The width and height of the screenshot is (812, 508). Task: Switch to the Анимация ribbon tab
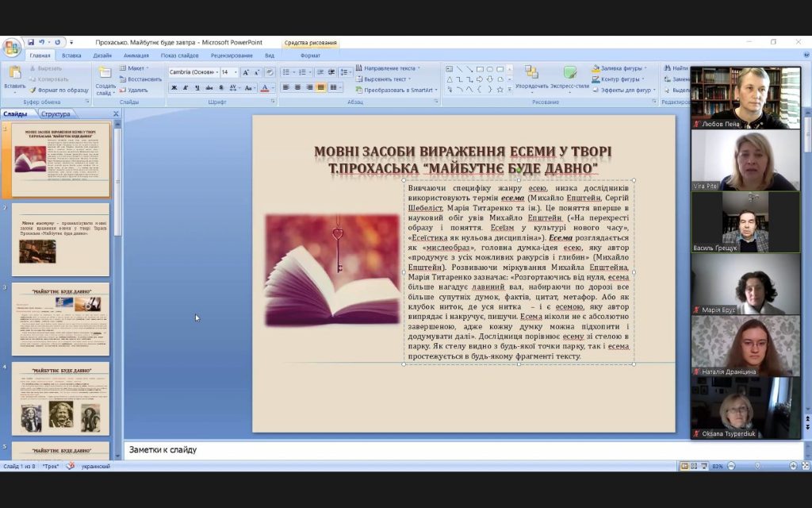[136, 56]
